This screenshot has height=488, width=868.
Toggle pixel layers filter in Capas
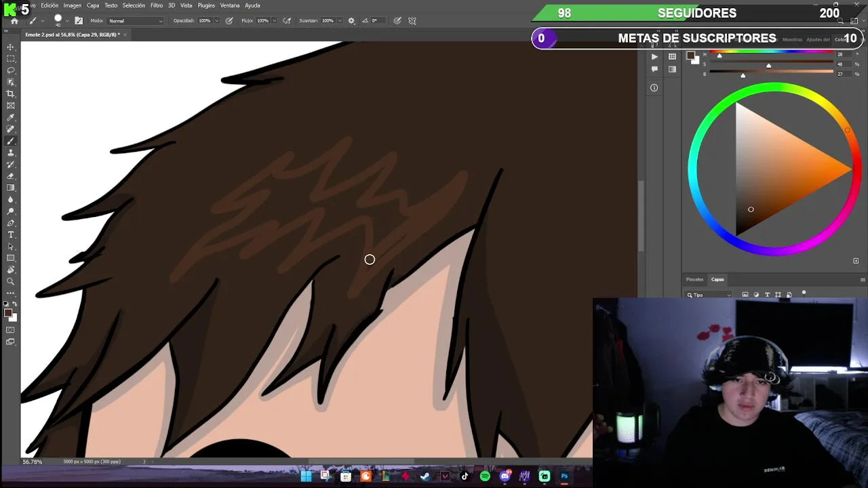coord(745,295)
